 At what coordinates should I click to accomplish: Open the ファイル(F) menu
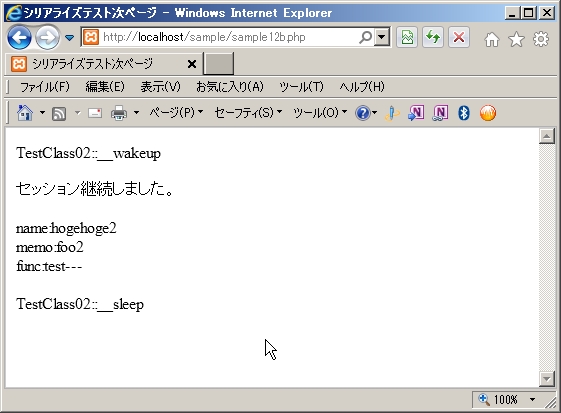(45, 87)
